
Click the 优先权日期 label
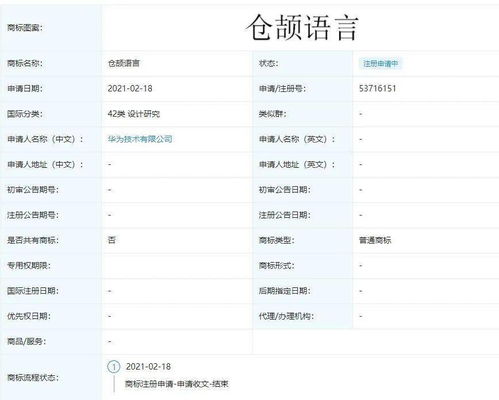pos(29,316)
